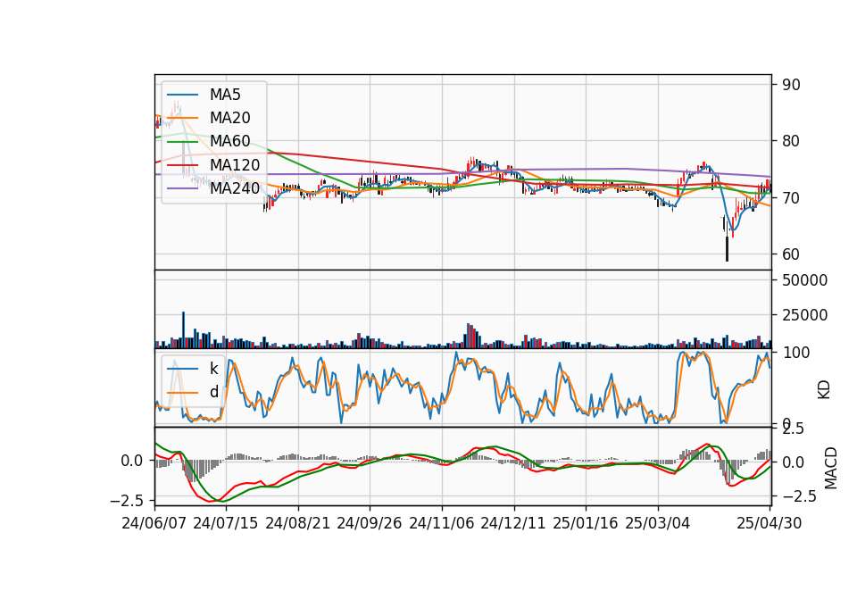Click the left MACD −2.5 tick label
This screenshot has height=616, width=857.
tap(128, 501)
